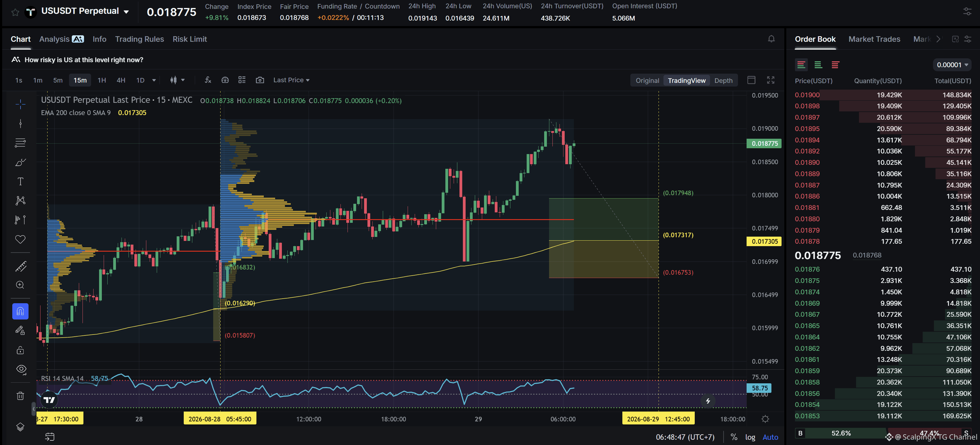Remove drawings with the trash icon

click(21, 396)
